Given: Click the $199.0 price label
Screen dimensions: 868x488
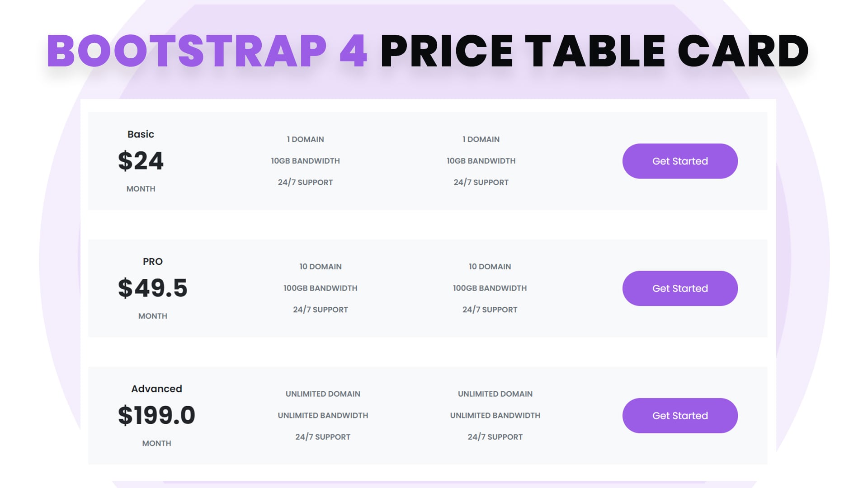Looking at the screenshot, I should click(x=156, y=415).
